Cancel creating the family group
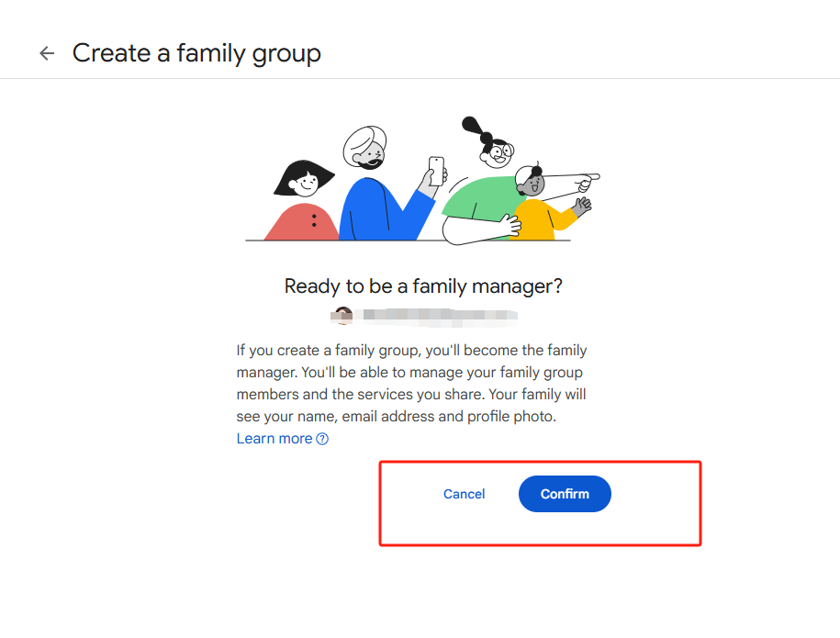The height and width of the screenshot is (638, 840). coord(464,494)
